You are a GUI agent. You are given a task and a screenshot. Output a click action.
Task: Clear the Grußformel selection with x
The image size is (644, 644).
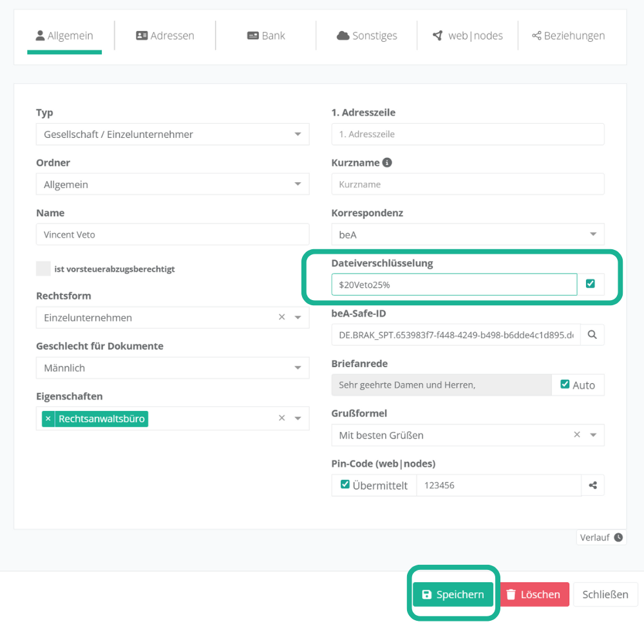point(577,435)
